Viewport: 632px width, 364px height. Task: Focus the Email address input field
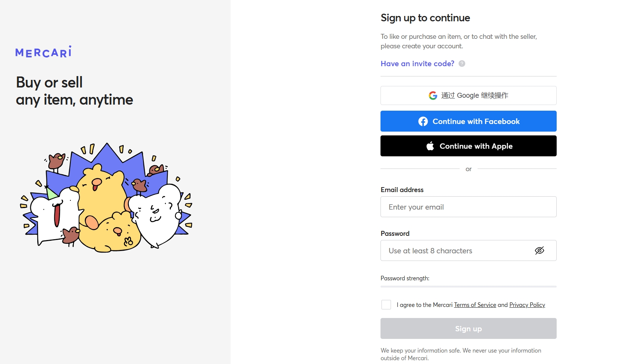coord(468,207)
